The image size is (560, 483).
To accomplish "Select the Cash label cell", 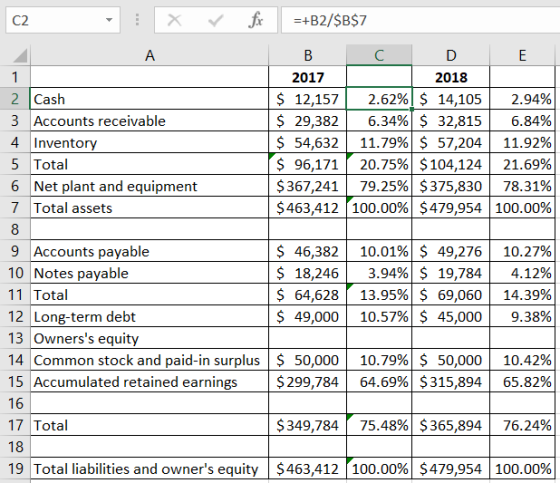I will point(149,99).
